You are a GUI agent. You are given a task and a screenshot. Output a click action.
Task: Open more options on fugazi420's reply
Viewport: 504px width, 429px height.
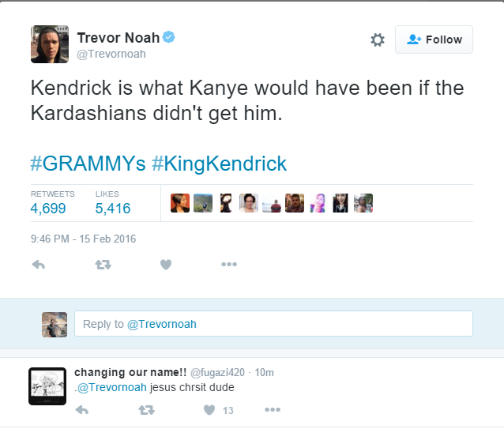point(273,410)
